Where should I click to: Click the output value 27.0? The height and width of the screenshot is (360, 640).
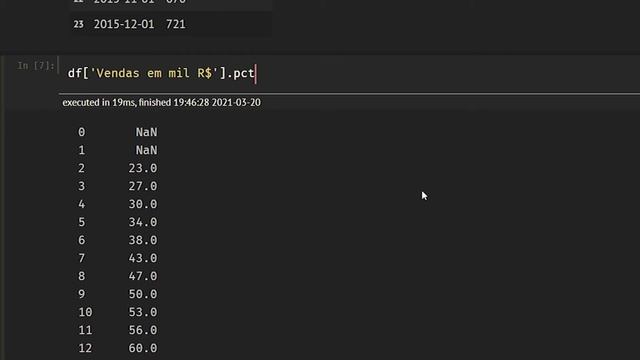pos(143,186)
